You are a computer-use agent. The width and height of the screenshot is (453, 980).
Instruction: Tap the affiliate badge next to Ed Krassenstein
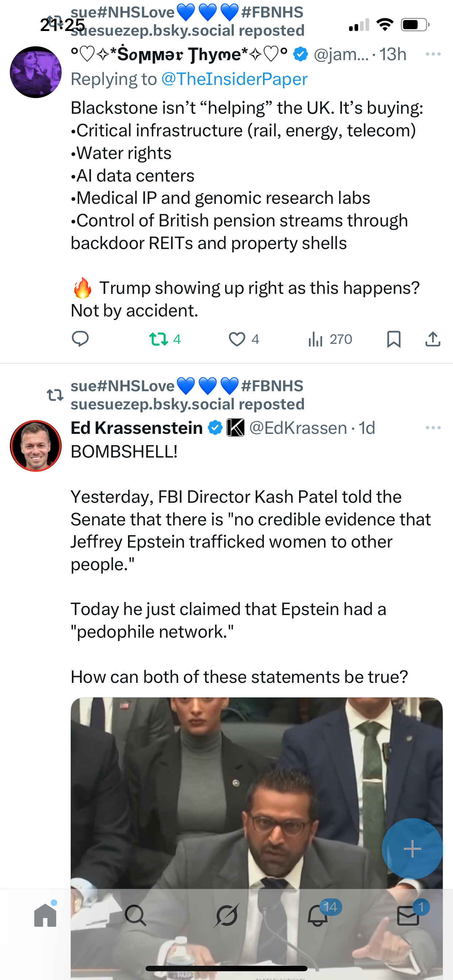tap(235, 428)
